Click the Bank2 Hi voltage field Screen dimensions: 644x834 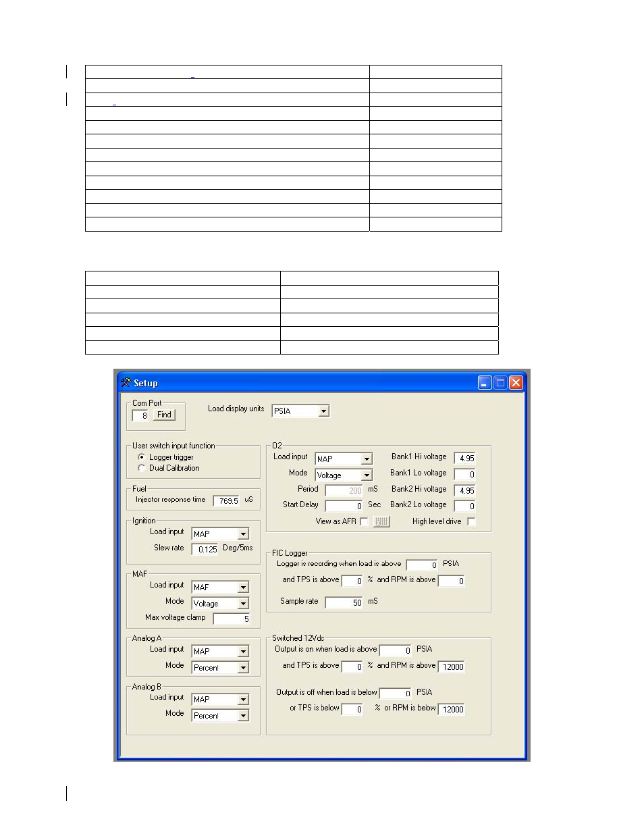point(464,491)
